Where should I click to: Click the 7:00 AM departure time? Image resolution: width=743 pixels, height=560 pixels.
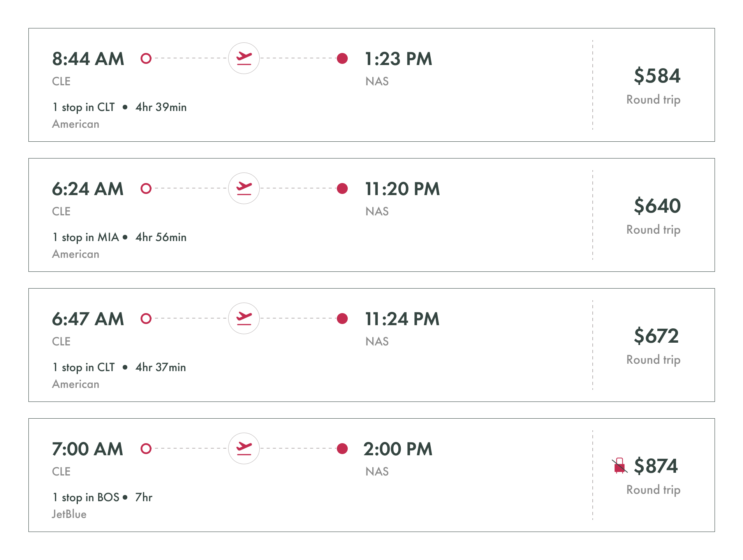click(88, 449)
